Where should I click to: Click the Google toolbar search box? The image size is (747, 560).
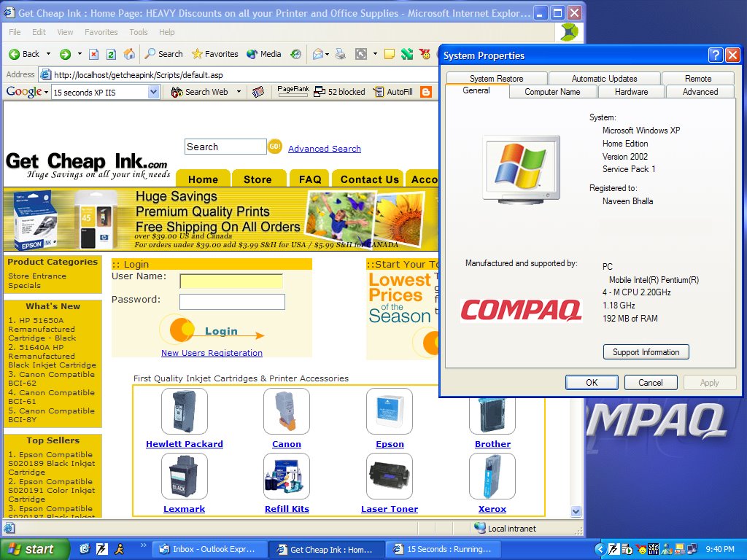click(99, 92)
